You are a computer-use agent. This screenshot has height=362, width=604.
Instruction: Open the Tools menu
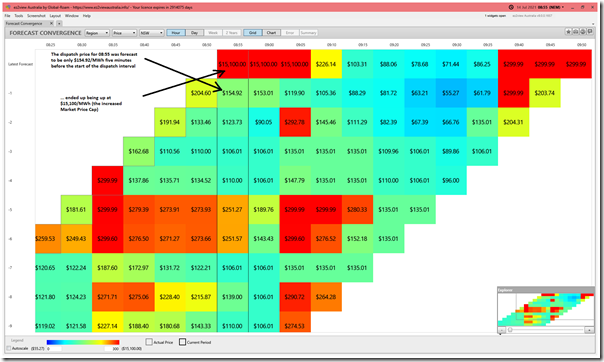pyautogui.click(x=18, y=16)
